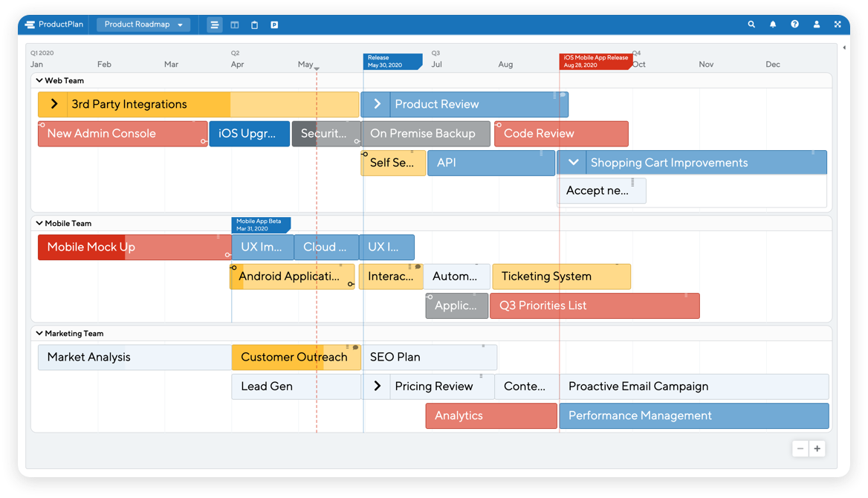Zoom out with the minus button
This screenshot has width=868, height=498.
tap(800, 448)
